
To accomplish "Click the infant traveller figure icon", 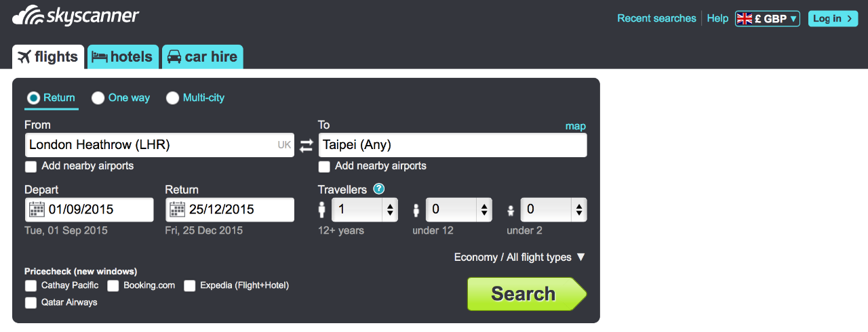I will coord(511,211).
